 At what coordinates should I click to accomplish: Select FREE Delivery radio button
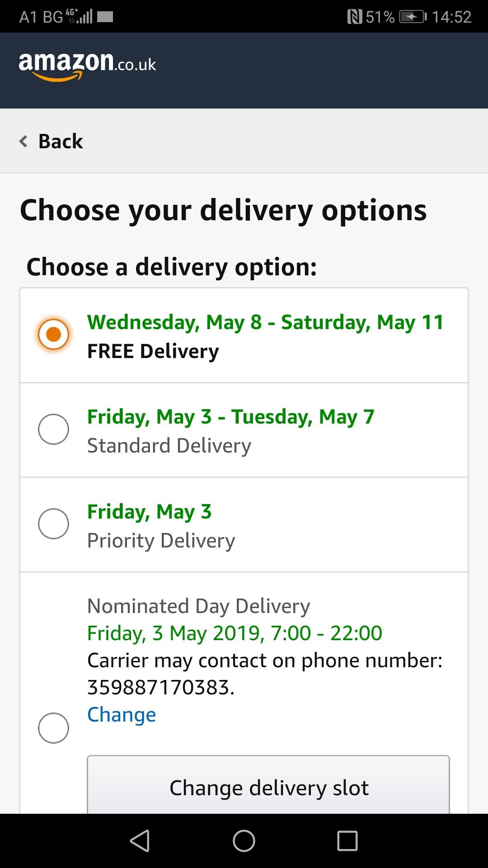[x=53, y=335]
